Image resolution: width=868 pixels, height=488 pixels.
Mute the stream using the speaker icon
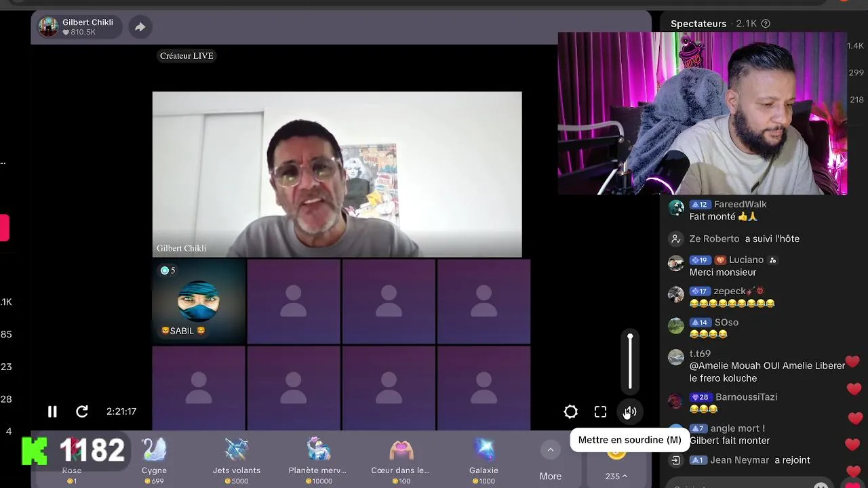click(630, 411)
